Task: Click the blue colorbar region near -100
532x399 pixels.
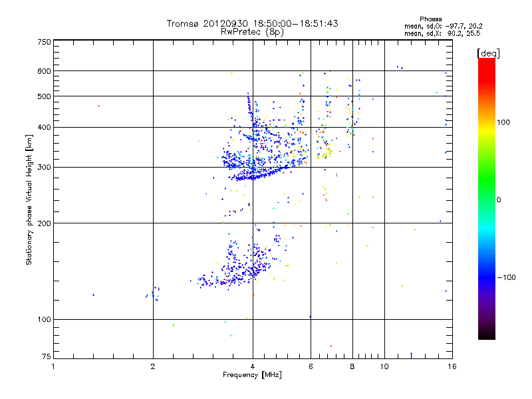Action: 487,277
